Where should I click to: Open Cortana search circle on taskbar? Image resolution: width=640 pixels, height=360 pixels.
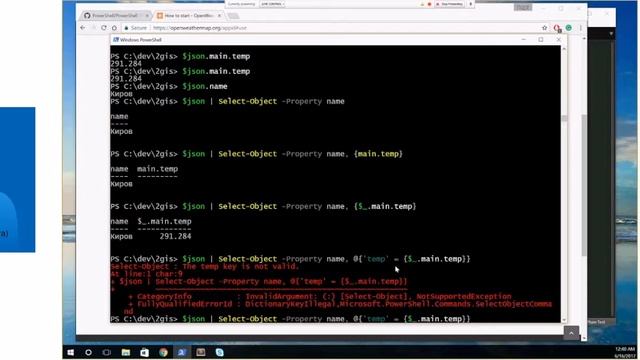click(x=88, y=352)
